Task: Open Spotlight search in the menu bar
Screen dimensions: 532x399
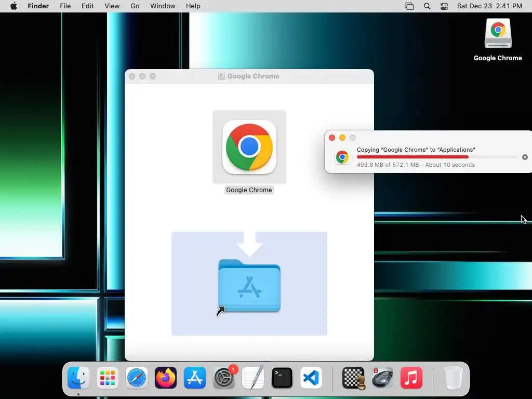Action: 427,6
